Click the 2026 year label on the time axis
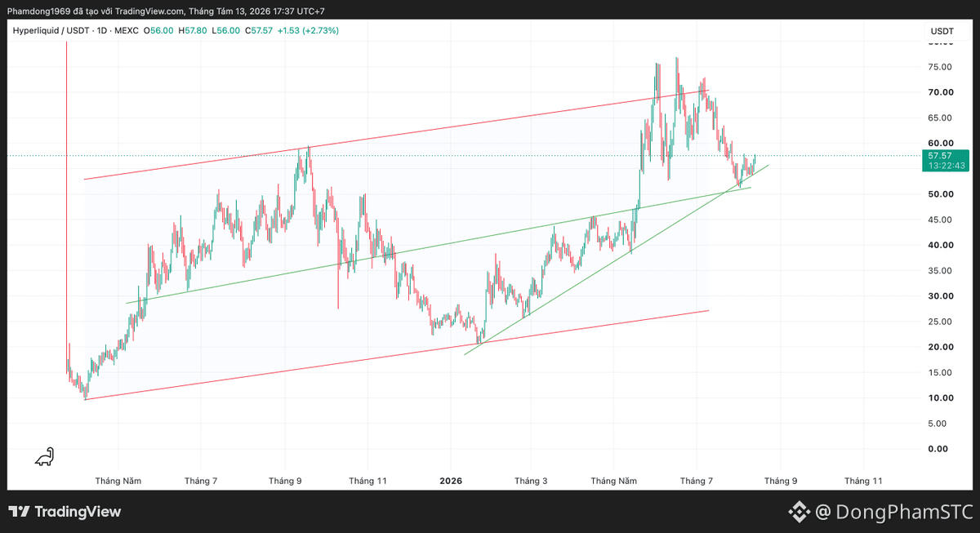This screenshot has height=533, width=980. click(x=451, y=481)
